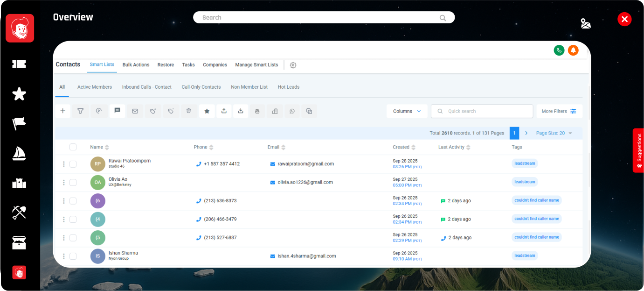This screenshot has height=291, width=644.
Task: Open the red Suggestions side button
Action: pos(638,150)
